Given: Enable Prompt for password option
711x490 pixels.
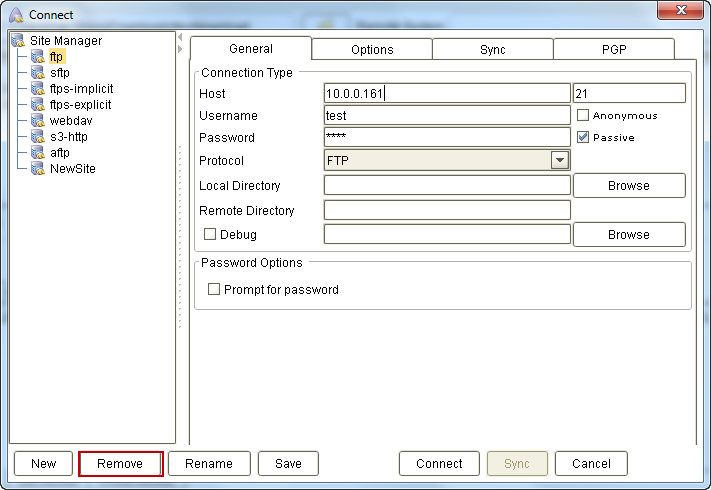Looking at the screenshot, I should tap(214, 290).
